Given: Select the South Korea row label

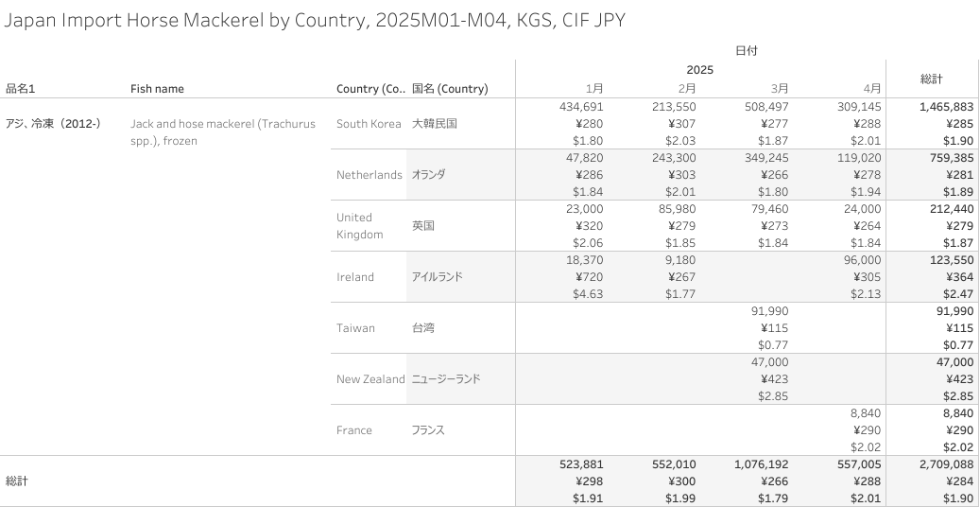Looking at the screenshot, I should pyautogui.click(x=369, y=124).
